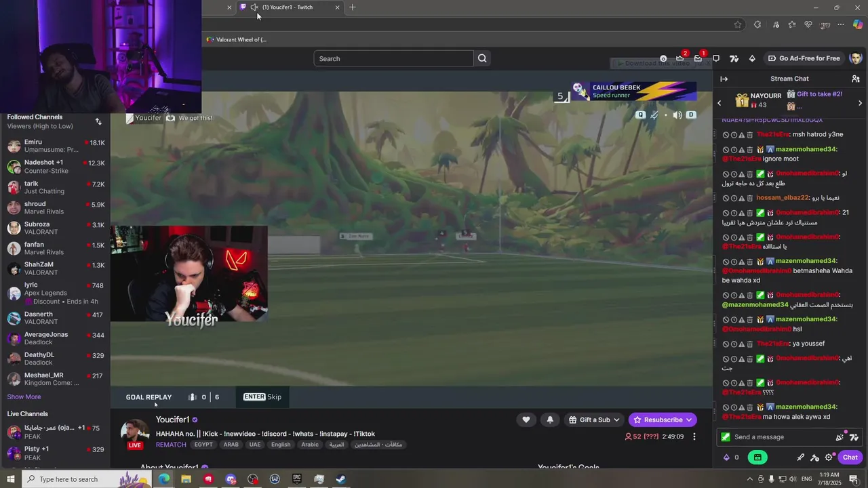Screen dimensions: 868x488
Task: Expand Show More followed channels
Action: [24, 396]
